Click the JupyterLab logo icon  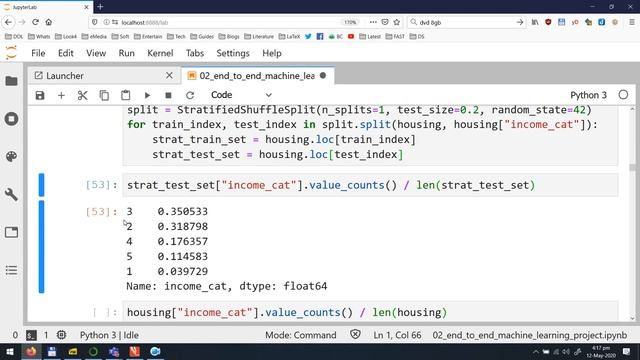11,53
